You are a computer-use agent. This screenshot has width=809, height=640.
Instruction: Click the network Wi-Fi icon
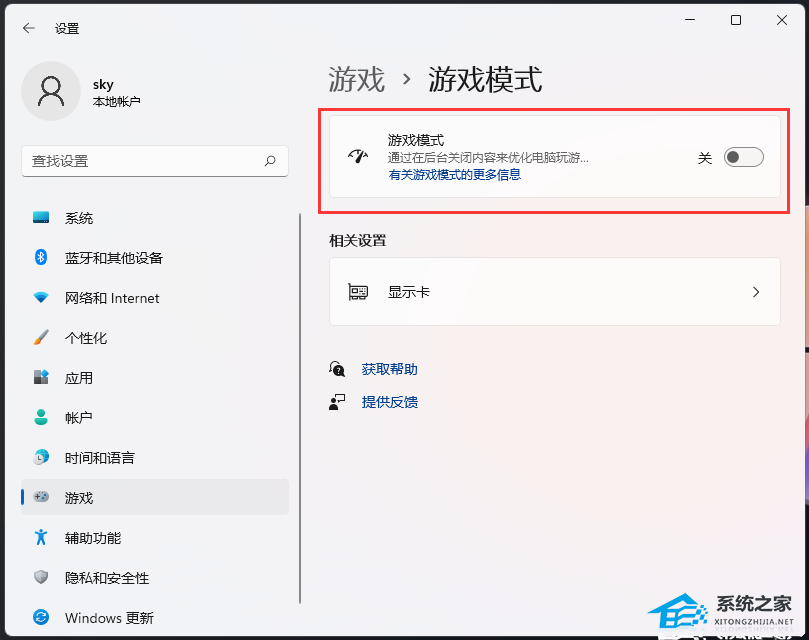point(41,297)
